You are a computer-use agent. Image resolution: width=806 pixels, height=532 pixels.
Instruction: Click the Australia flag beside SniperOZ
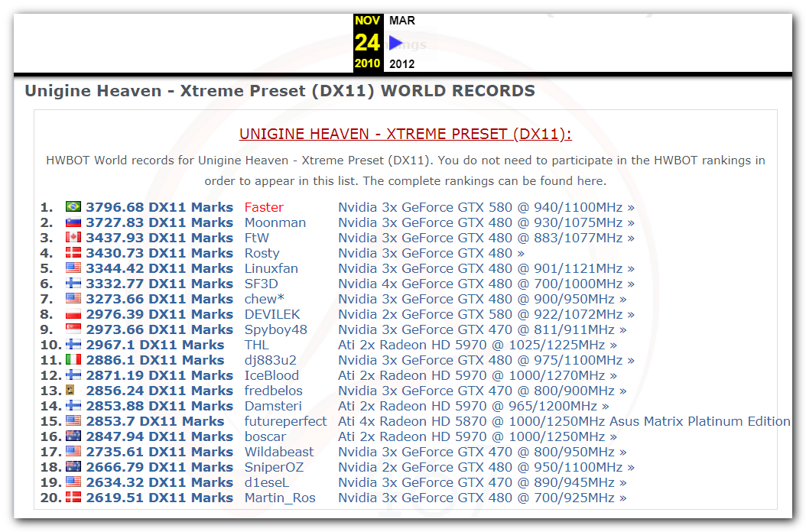pyautogui.click(x=73, y=467)
